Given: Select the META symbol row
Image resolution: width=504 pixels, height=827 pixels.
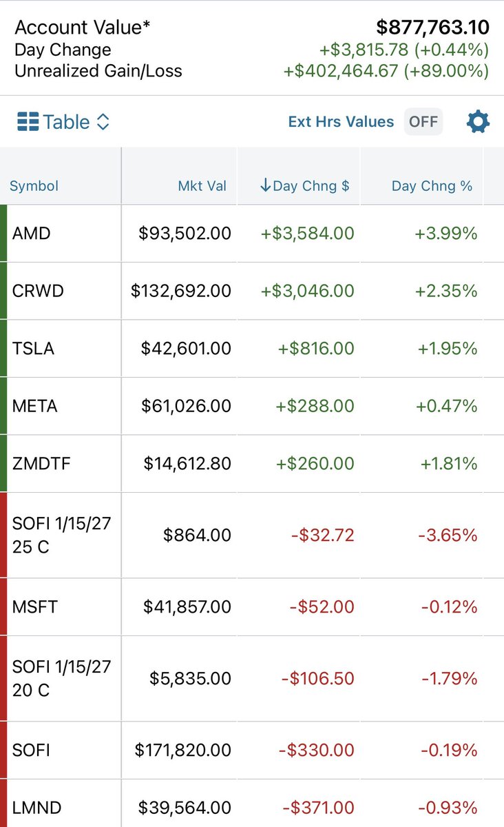Looking at the screenshot, I should [252, 406].
